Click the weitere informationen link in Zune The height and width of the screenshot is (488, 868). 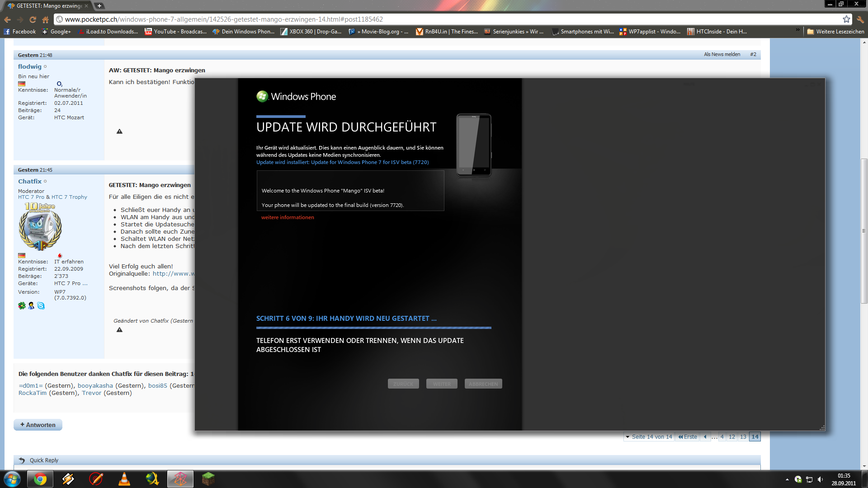tap(288, 217)
